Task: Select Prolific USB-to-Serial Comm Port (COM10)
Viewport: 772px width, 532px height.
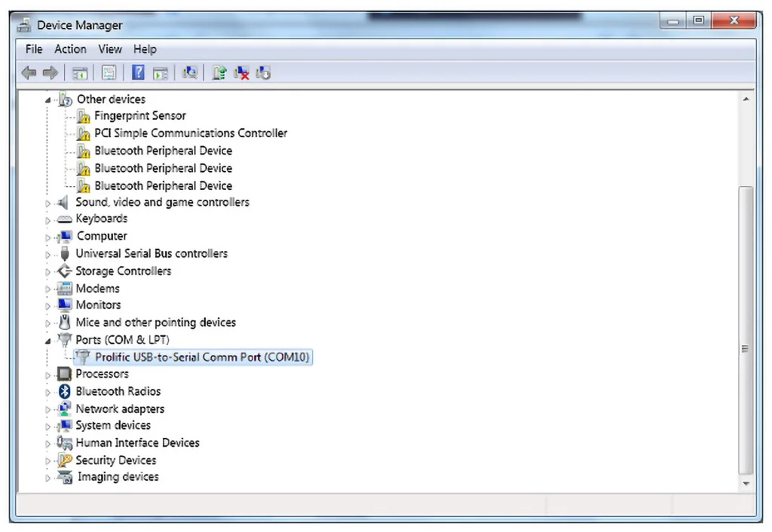Action: coord(202,357)
